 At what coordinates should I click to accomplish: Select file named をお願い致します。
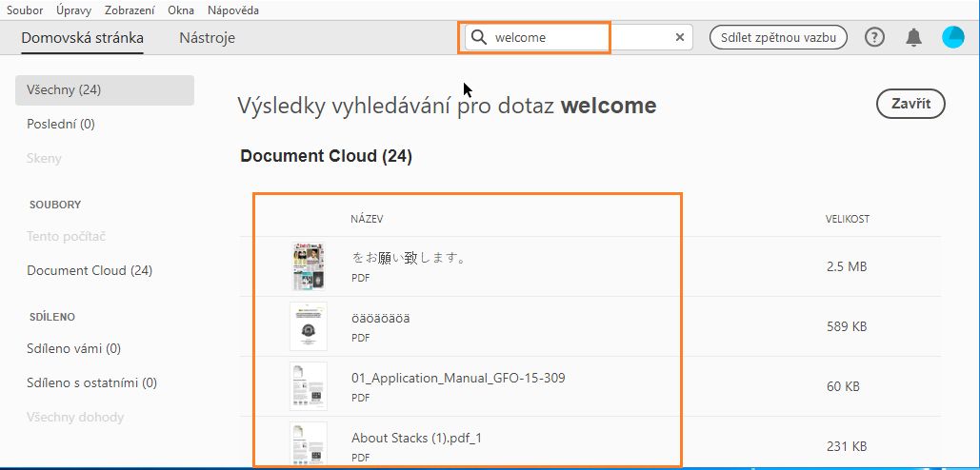[x=409, y=257]
